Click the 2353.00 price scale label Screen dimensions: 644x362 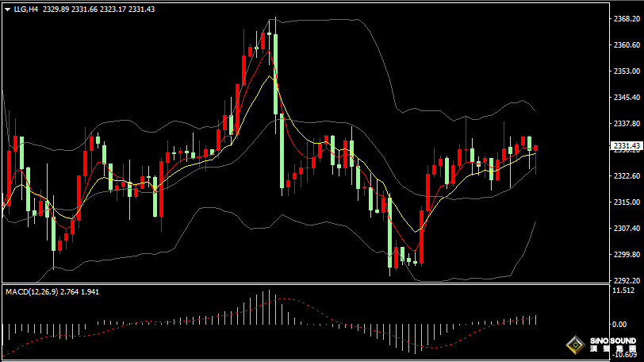pos(627,71)
